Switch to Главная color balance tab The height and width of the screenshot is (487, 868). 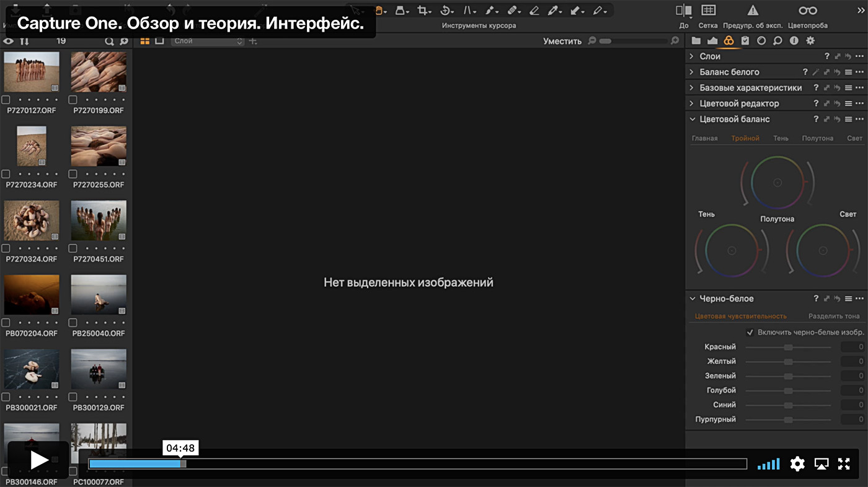pyautogui.click(x=704, y=138)
